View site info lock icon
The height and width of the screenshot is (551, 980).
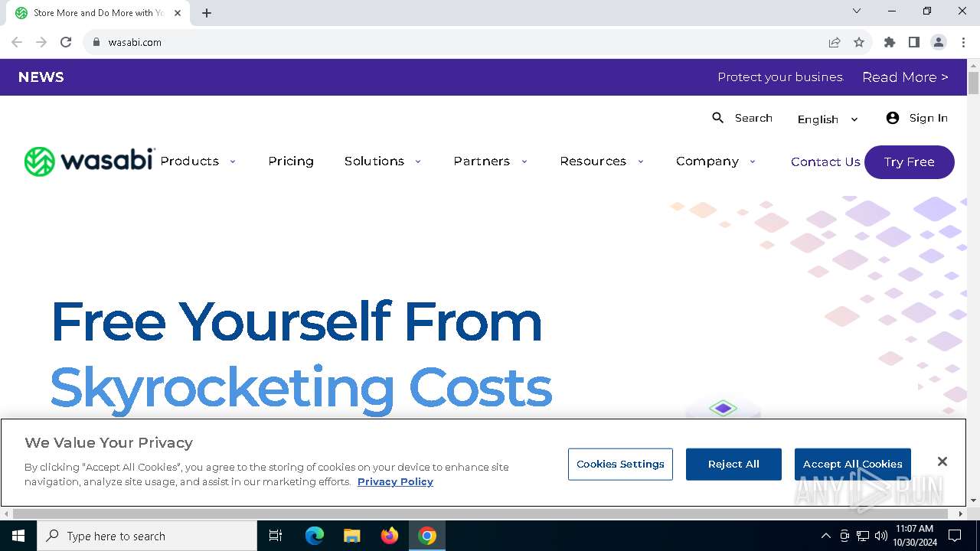[x=96, y=42]
